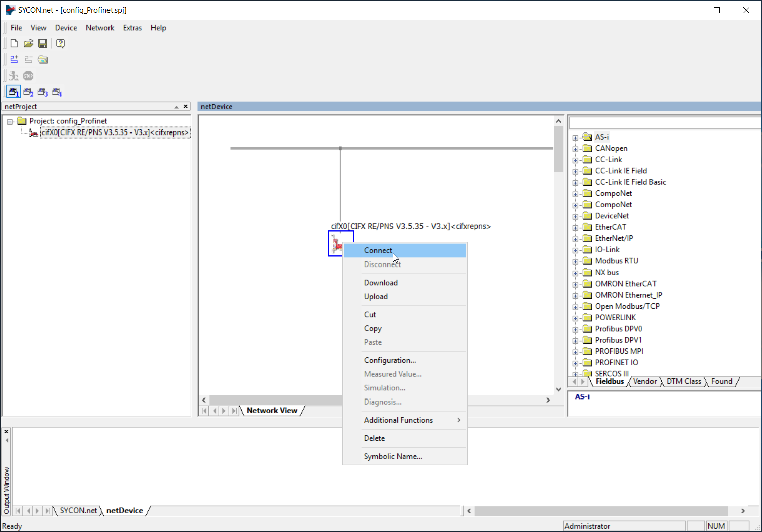Screen dimensions: 762x532
Task: Expand the PROFINET IO folder
Action: [575, 363]
